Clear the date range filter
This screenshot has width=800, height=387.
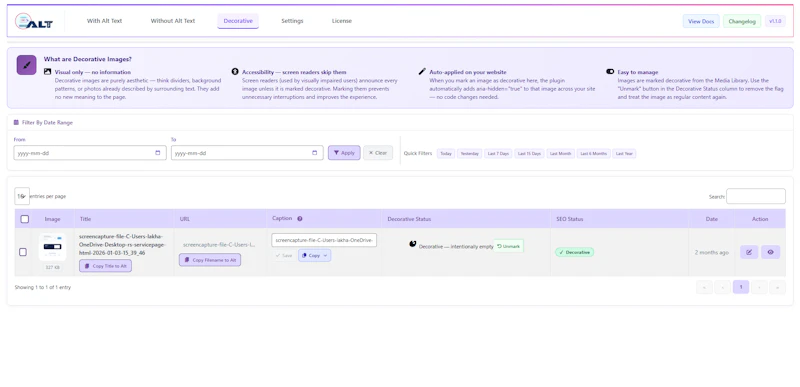(378, 153)
